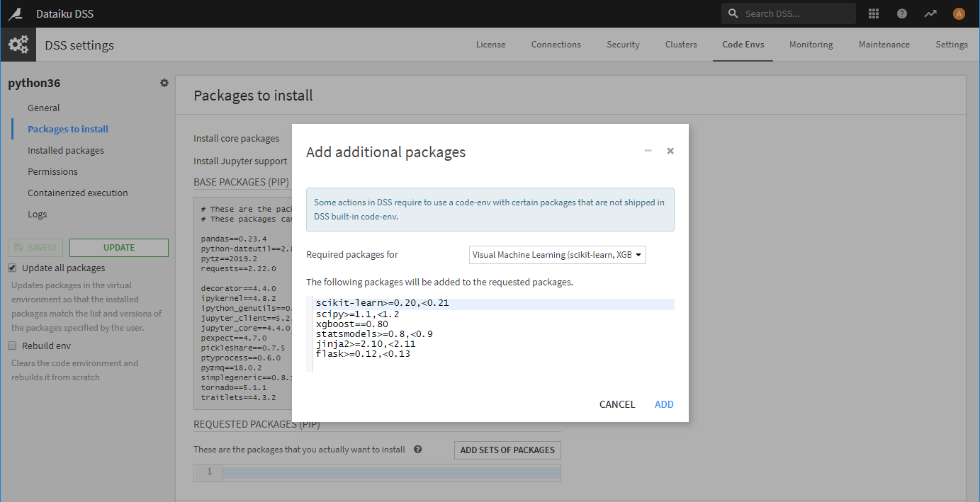Switch to the Connections tab
The image size is (980, 502).
pyautogui.click(x=556, y=45)
